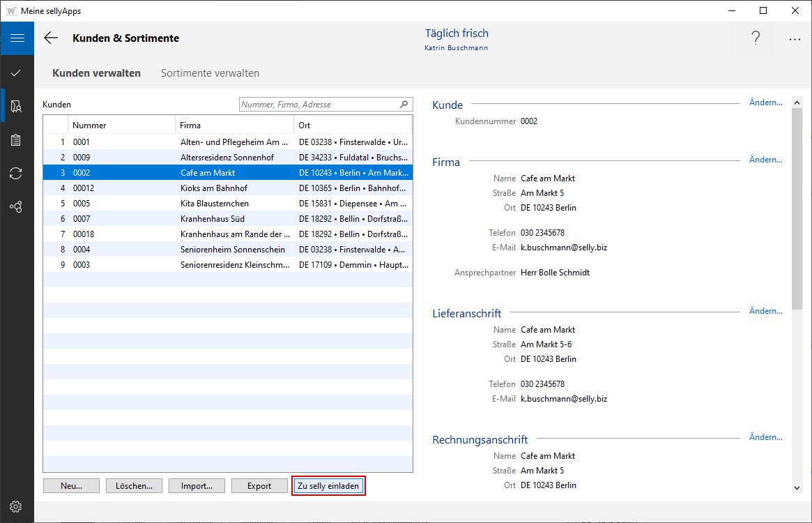Open the customers catalog sidebar icon
The width and height of the screenshot is (812, 523).
pos(16,107)
